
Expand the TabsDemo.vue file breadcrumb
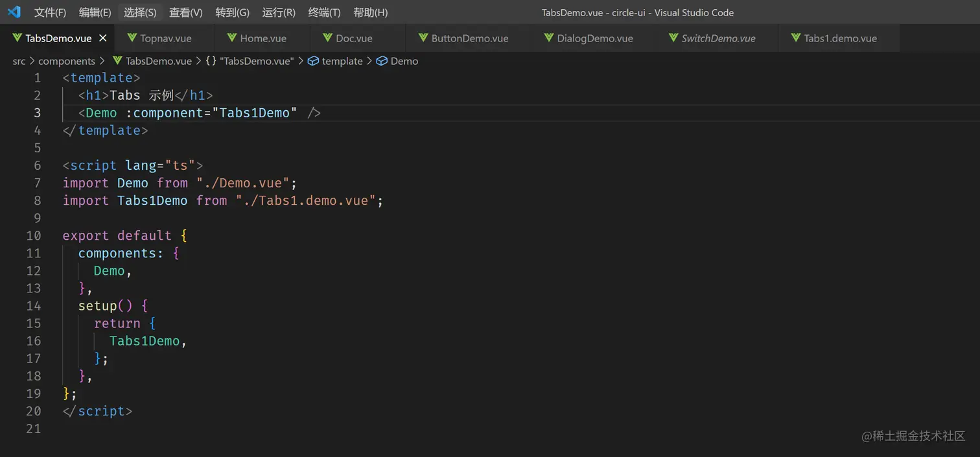[158, 61]
